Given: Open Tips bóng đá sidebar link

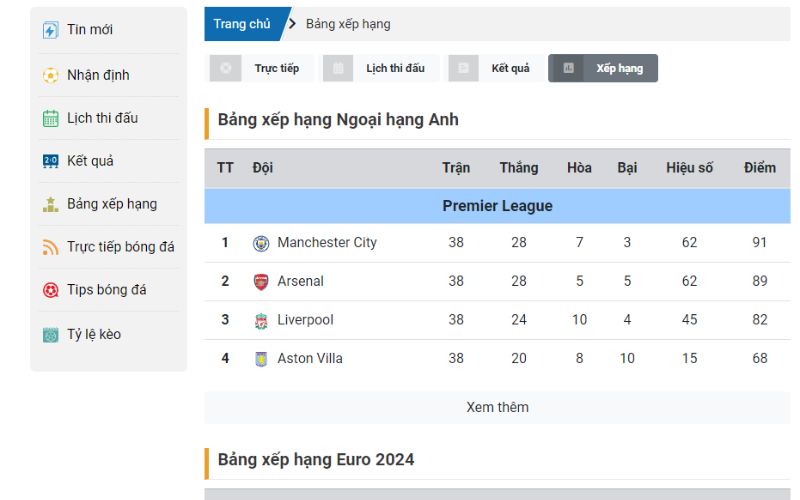Looking at the screenshot, I should (109, 289).
